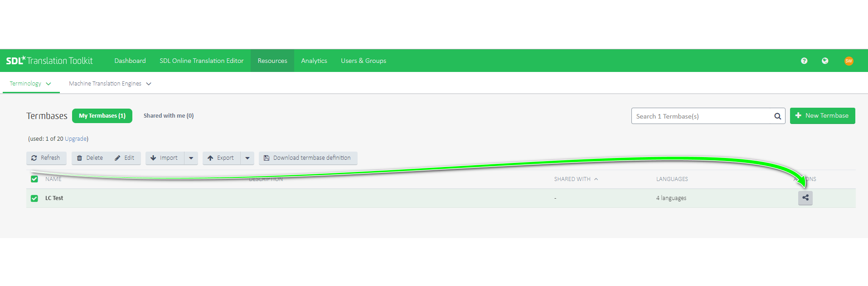
Task: Open the help question mark icon
Action: pyautogui.click(x=804, y=61)
